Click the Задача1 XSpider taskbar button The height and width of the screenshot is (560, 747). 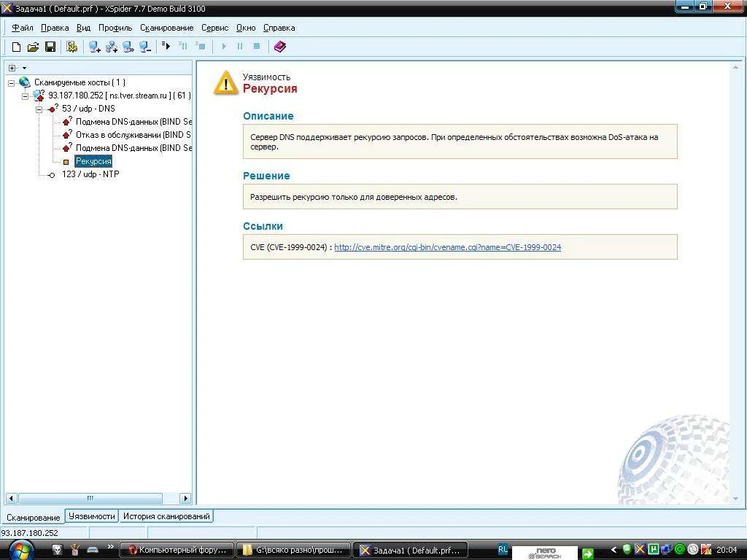[410, 550]
